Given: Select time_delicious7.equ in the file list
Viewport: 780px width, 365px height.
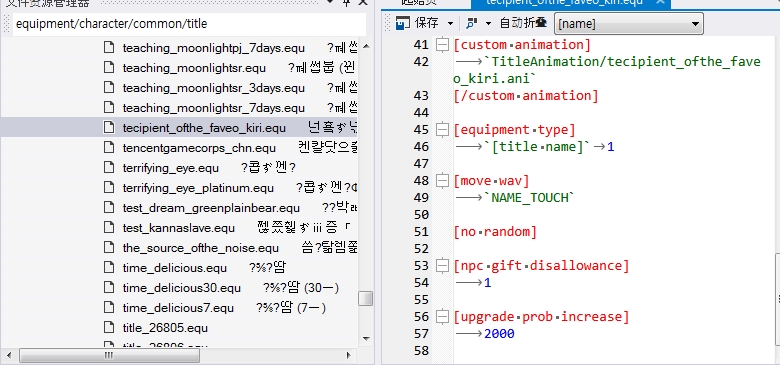Looking at the screenshot, I should 178,308.
